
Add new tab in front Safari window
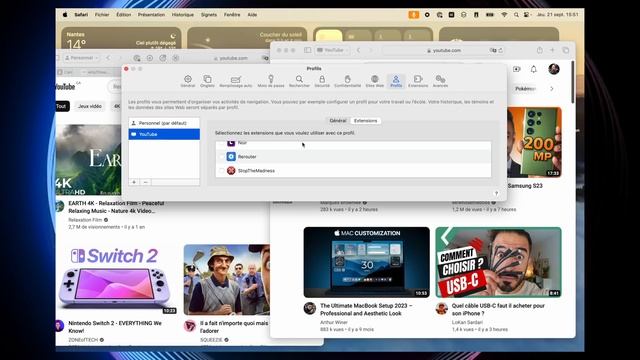pyautogui.click(x=552, y=50)
